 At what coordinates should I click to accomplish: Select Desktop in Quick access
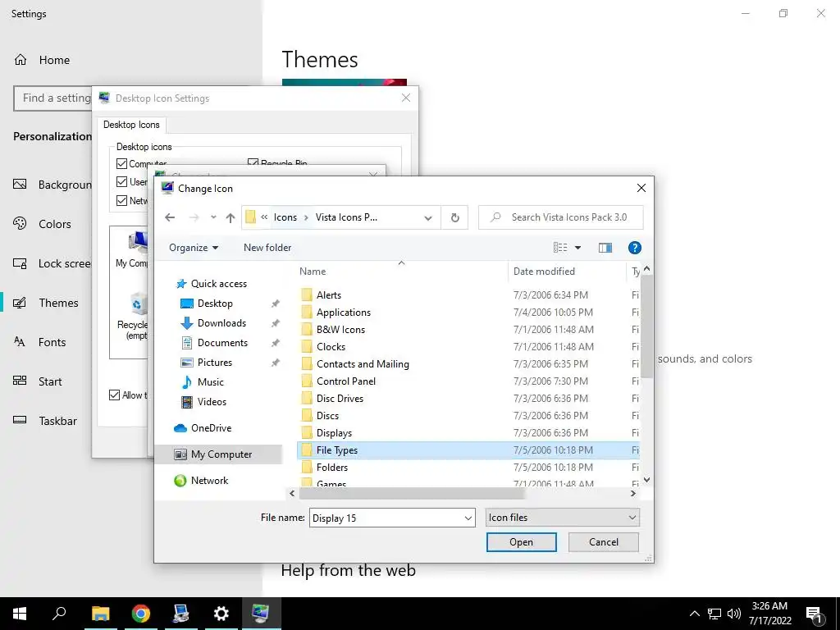(x=215, y=304)
